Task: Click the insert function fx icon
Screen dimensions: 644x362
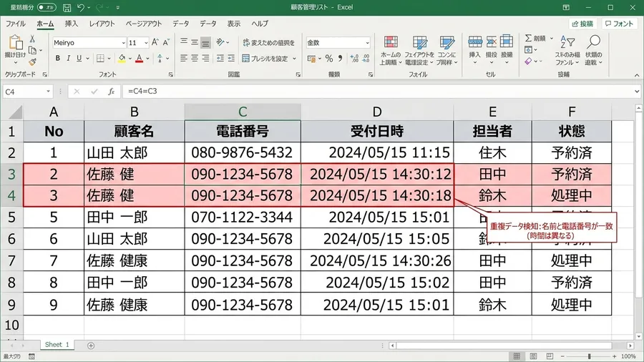Action: point(111,92)
